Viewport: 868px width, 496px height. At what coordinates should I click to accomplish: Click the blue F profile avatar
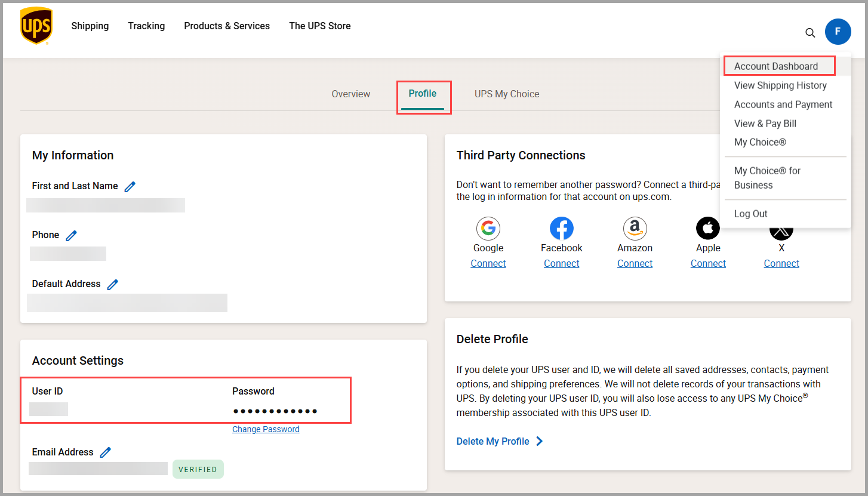coord(838,32)
